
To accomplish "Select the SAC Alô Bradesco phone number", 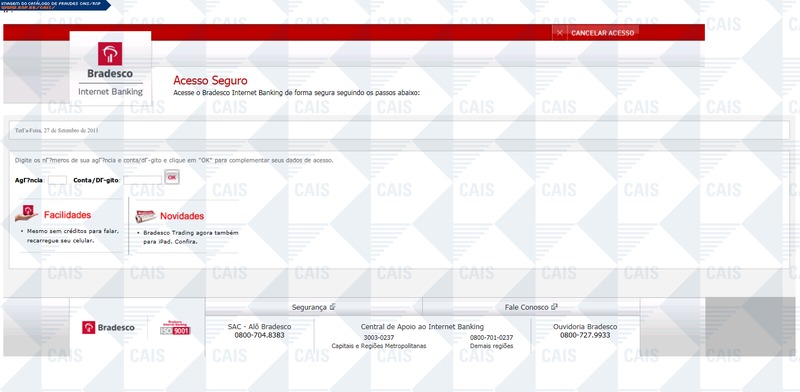I will pyautogui.click(x=259, y=335).
